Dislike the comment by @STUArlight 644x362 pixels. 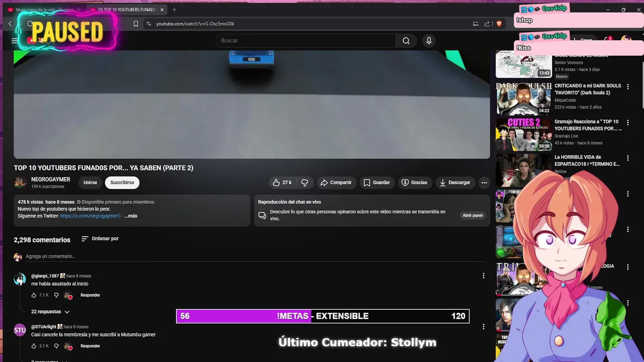[56, 346]
